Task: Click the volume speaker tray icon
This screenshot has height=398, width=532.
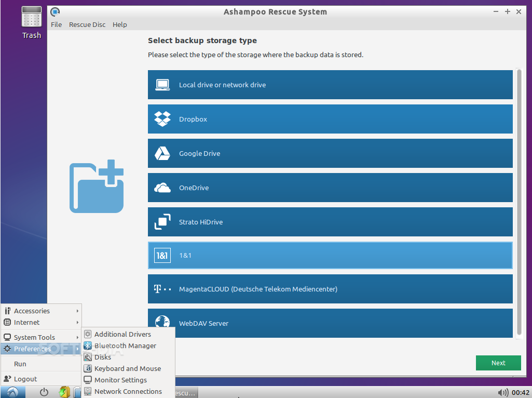Action: pyautogui.click(x=503, y=393)
